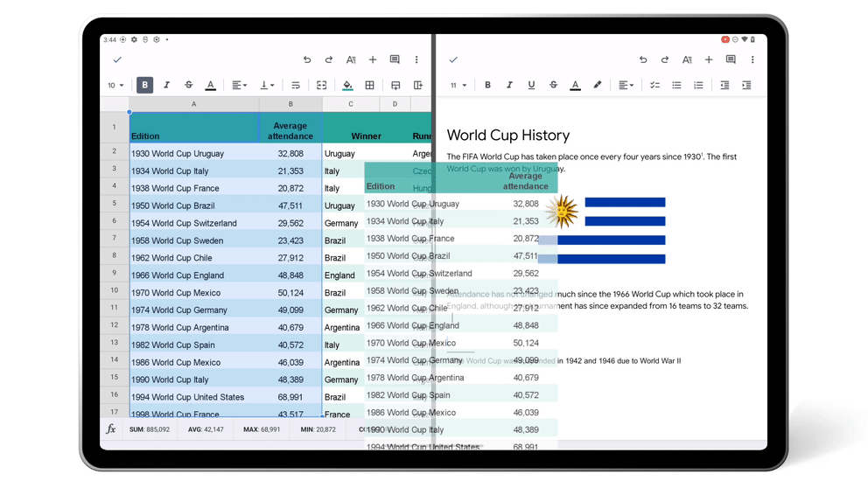Toggle italic in the Sheets toolbar
This screenshot has width=868, height=488.
point(166,85)
